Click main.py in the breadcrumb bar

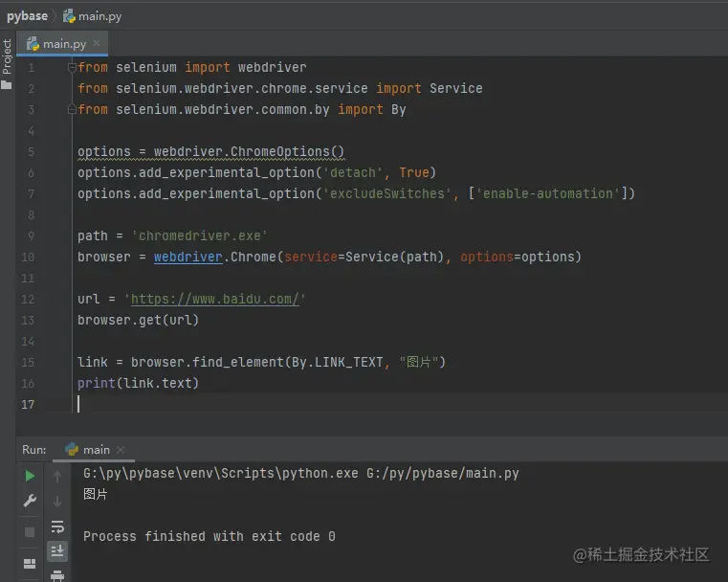click(x=93, y=16)
